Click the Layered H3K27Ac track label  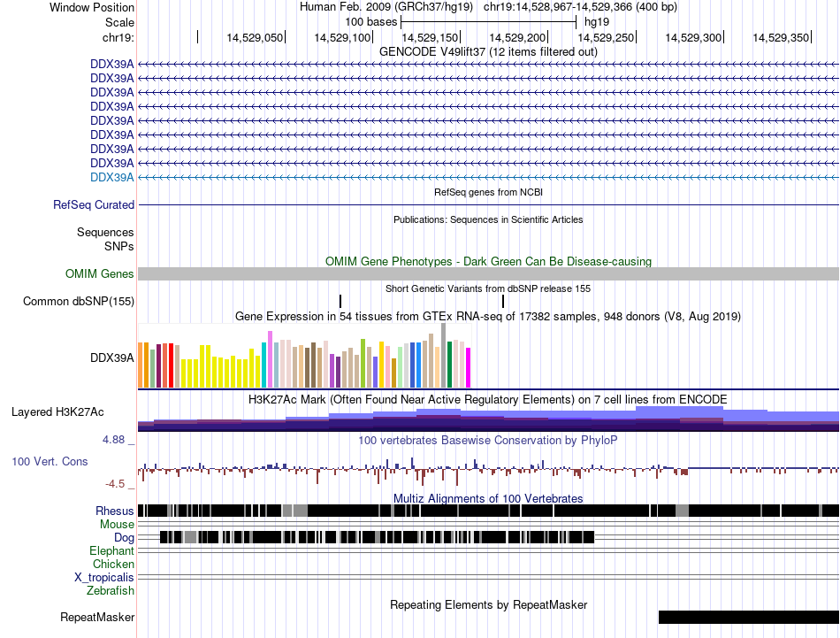click(57, 411)
